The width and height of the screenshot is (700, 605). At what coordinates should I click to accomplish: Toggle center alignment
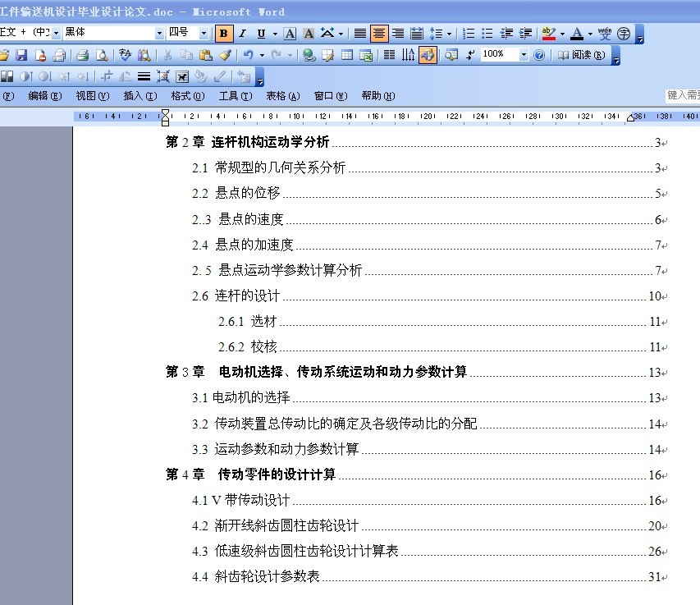click(x=378, y=34)
